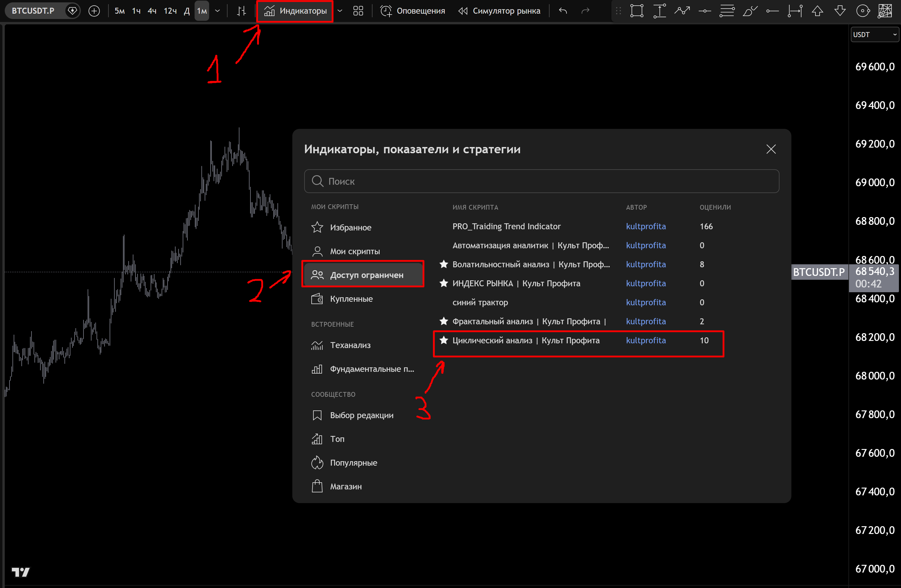Image resolution: width=901 pixels, height=588 pixels.
Task: Unstar the ИНДЕКС РЫНКА script
Action: pos(444,283)
